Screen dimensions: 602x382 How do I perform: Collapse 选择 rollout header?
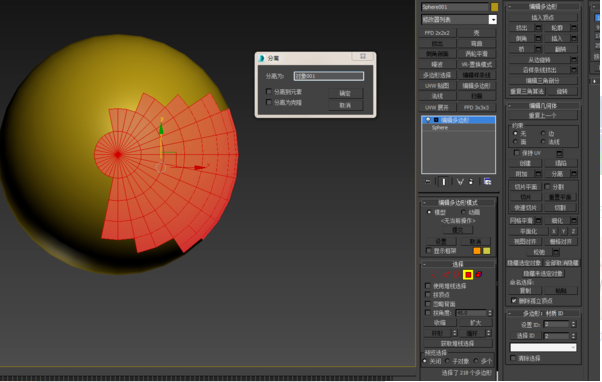tap(458, 264)
